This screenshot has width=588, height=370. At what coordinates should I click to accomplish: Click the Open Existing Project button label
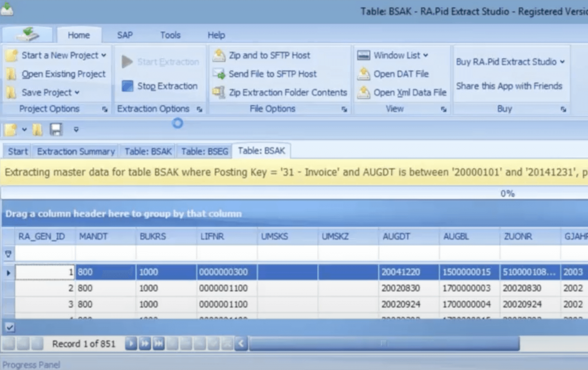click(64, 74)
